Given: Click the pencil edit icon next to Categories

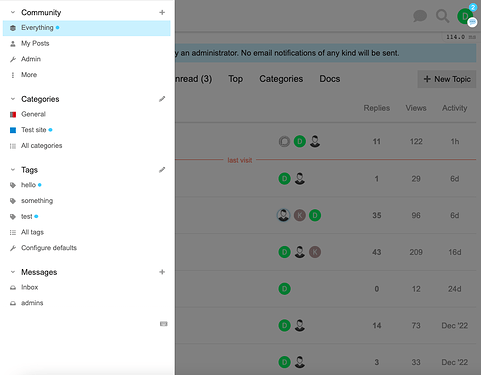Looking at the screenshot, I should 162,99.
